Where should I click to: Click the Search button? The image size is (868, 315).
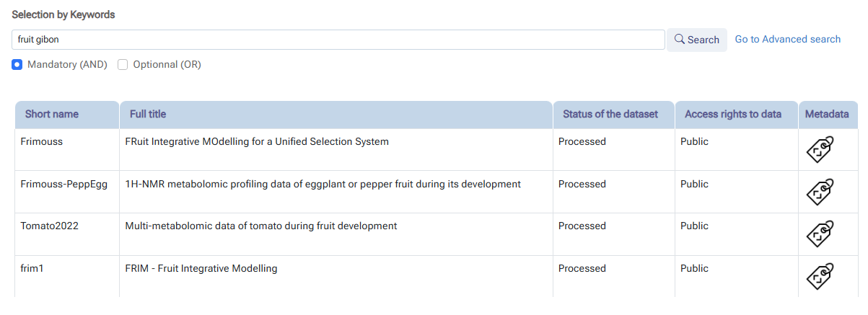pyautogui.click(x=696, y=40)
